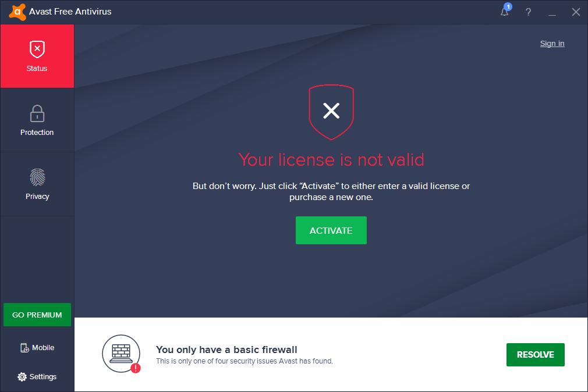Follow the Sign in link
The image size is (588, 392).
pos(552,44)
